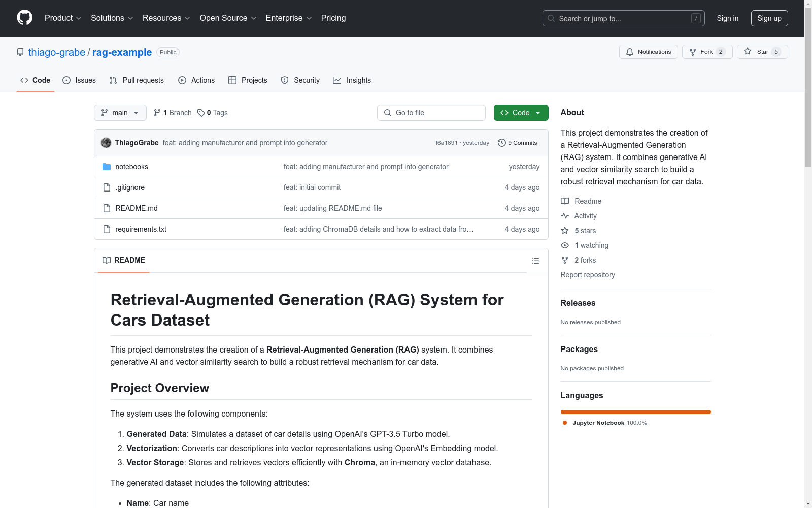
Task: Click the Fork icon in header
Action: pos(693,52)
